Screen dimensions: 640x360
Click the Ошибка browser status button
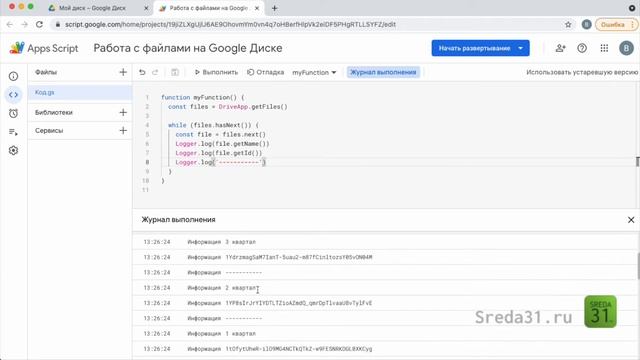click(x=616, y=24)
